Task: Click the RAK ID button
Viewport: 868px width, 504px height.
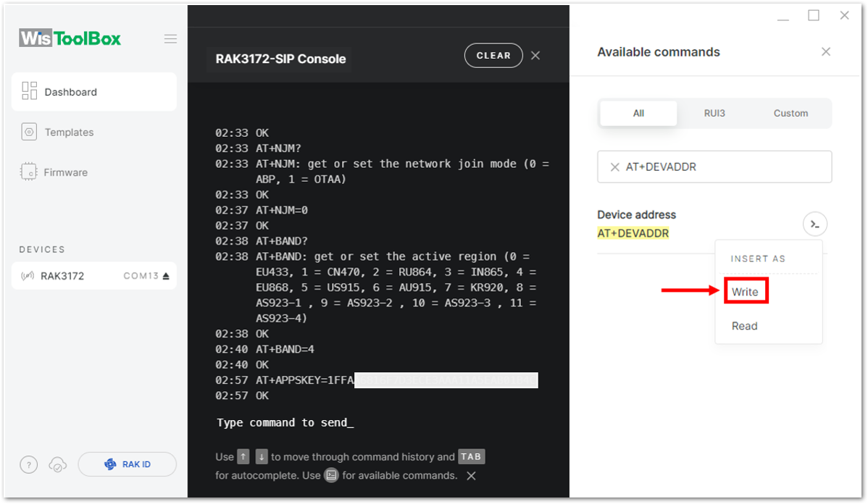Action: [128, 464]
